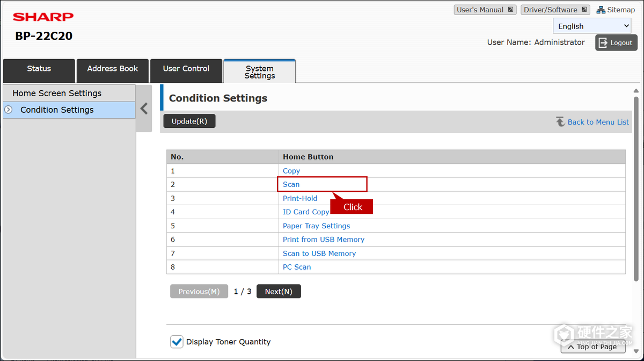Click the Sitemap icon
Screen dimensions: 644x361
point(601,10)
